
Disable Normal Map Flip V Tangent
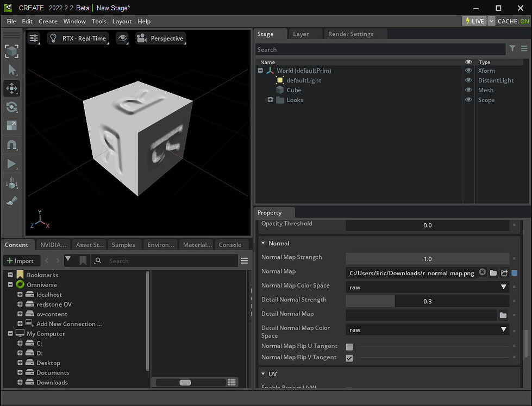[x=349, y=358]
